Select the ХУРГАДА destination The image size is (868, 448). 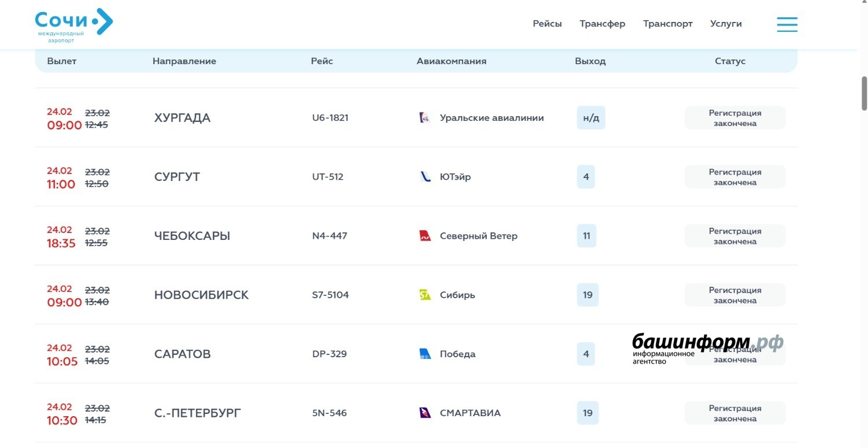[x=182, y=118]
